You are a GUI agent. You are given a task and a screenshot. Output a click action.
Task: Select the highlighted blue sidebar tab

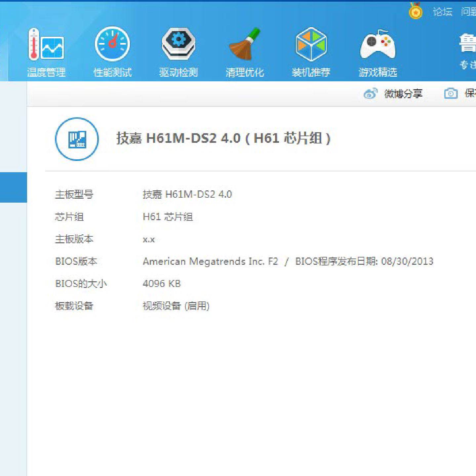click(14, 187)
